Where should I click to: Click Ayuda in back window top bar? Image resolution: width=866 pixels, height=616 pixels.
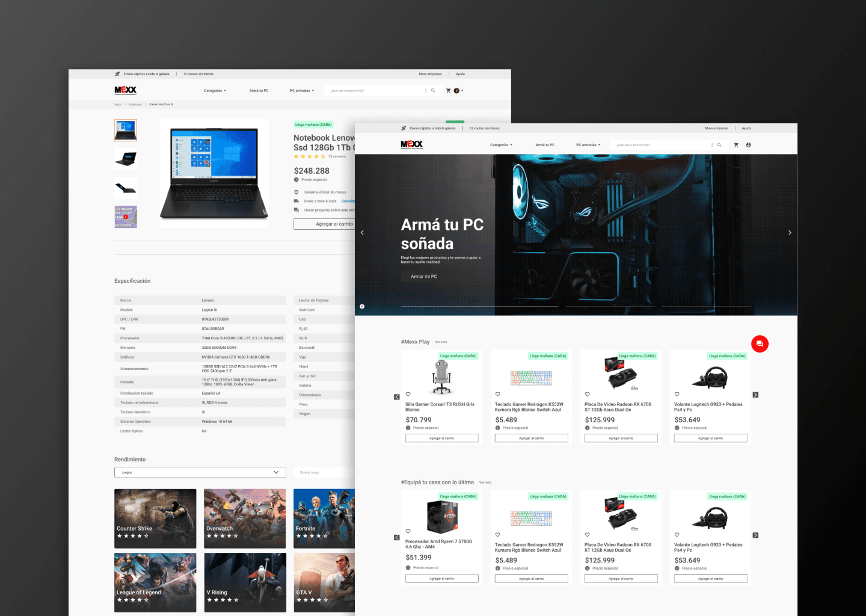[x=460, y=74]
